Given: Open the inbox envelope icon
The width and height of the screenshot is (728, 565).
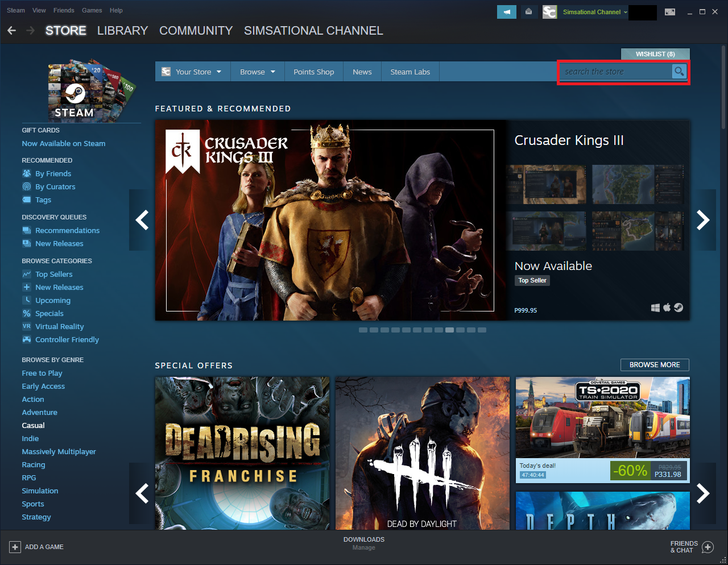Looking at the screenshot, I should click(528, 12).
